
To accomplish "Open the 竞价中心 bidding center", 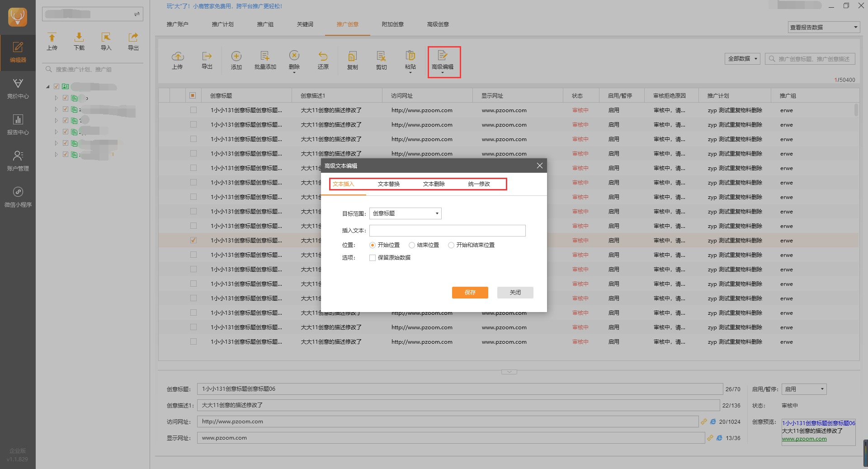I will [x=18, y=89].
